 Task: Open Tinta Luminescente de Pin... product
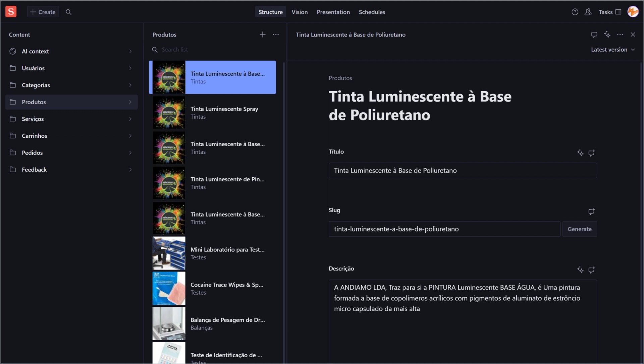coord(212,183)
